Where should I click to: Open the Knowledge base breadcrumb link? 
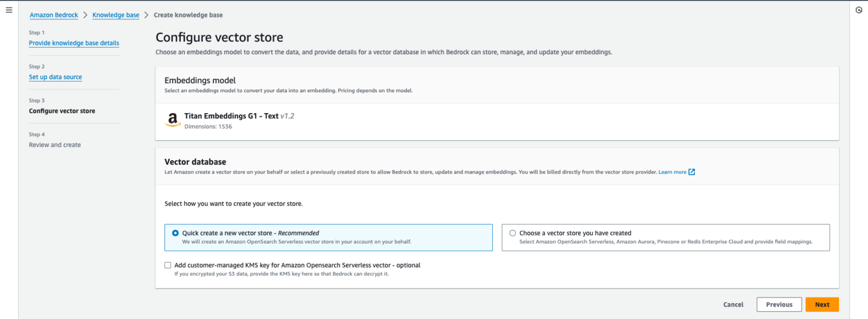[116, 15]
